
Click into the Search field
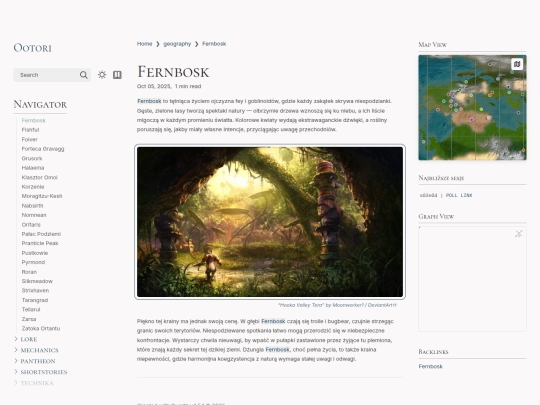(46, 75)
